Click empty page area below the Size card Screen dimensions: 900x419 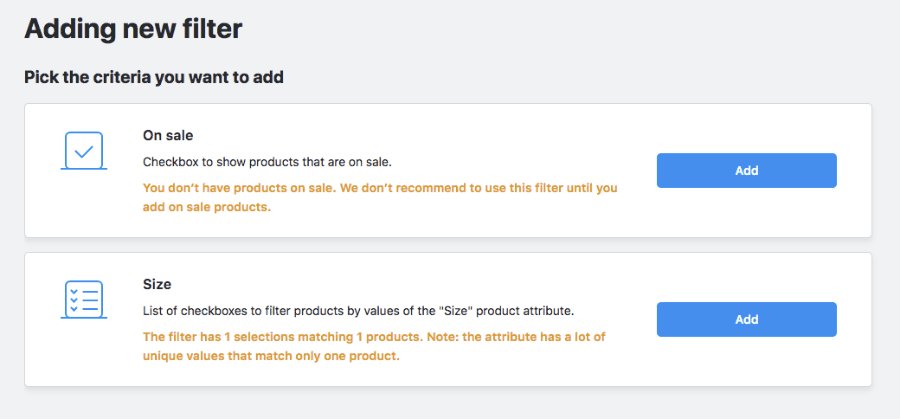tap(450, 404)
